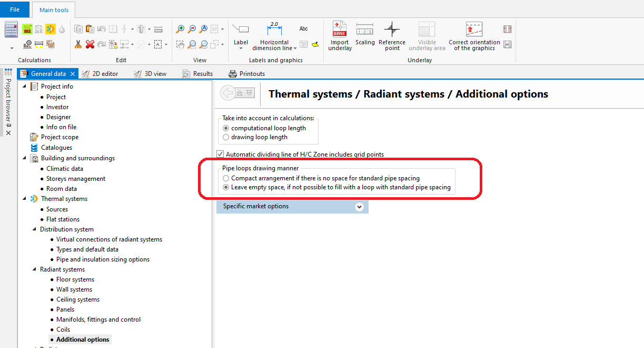
Task: Select Manifolds, fittings and control entry
Action: coord(98,319)
